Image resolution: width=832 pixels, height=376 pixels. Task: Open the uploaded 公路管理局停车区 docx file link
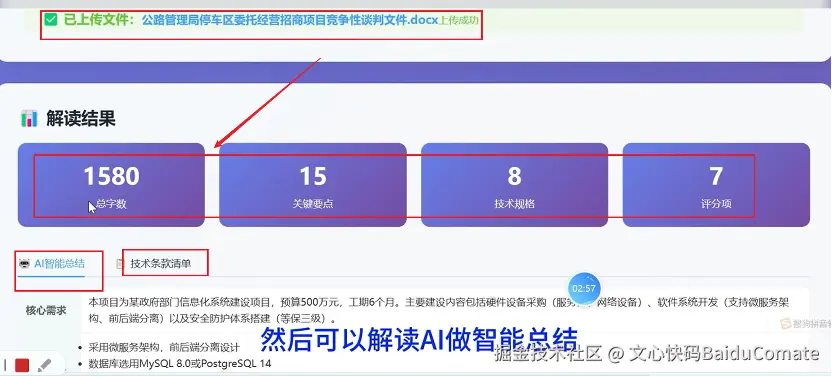tap(290, 21)
